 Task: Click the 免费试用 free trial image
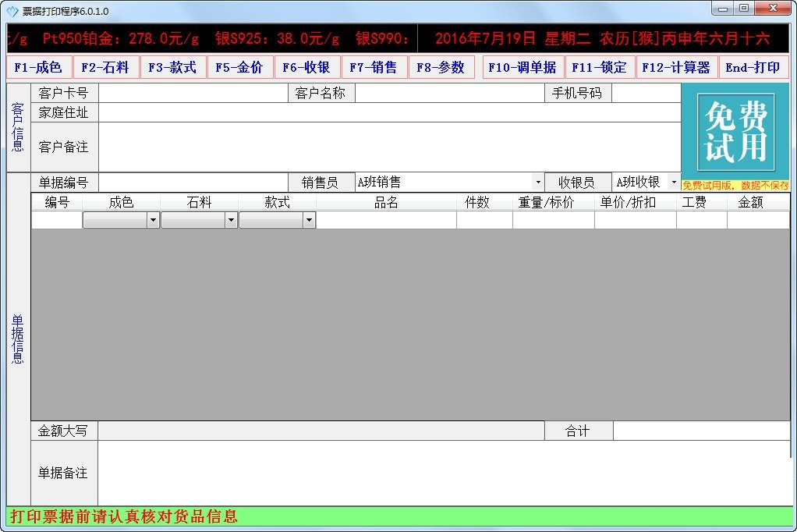735,132
